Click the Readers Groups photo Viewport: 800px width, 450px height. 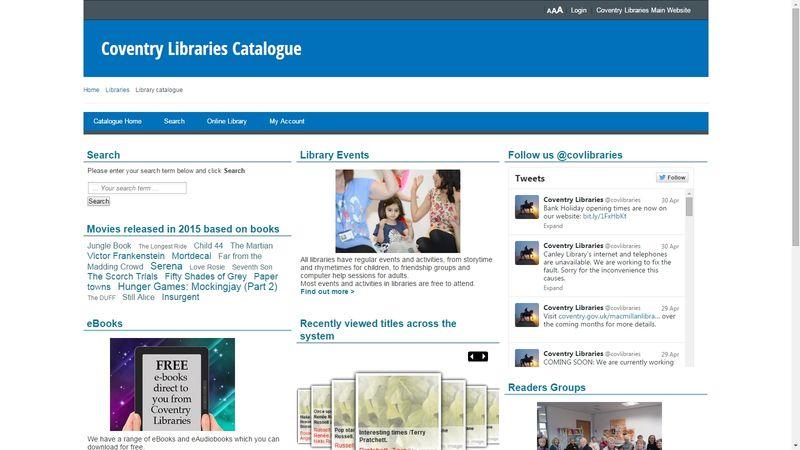[599, 426]
